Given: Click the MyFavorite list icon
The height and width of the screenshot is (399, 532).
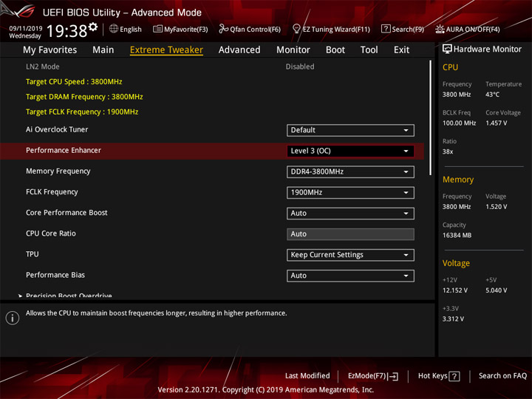Looking at the screenshot, I should 157,29.
